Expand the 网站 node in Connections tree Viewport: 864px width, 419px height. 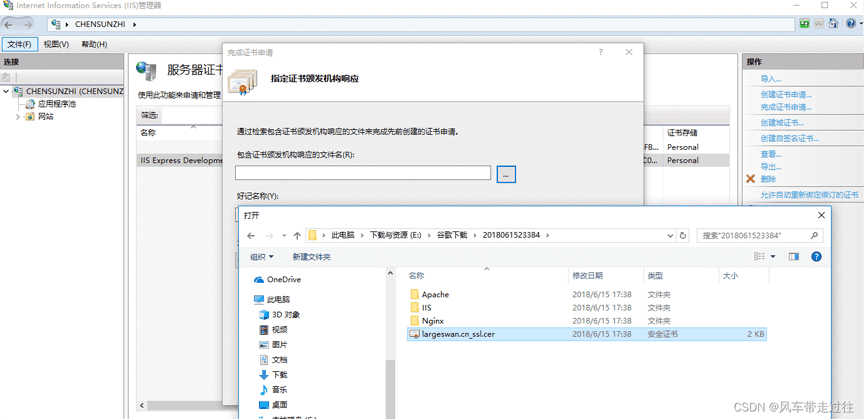[18, 117]
